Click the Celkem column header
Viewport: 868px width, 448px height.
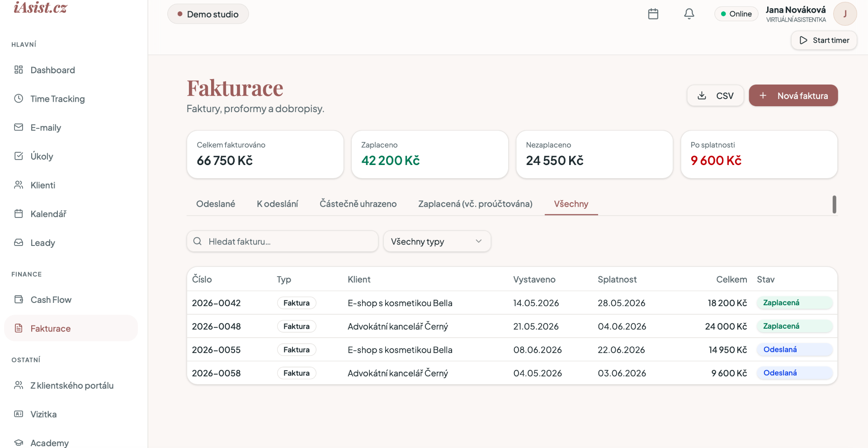point(731,279)
